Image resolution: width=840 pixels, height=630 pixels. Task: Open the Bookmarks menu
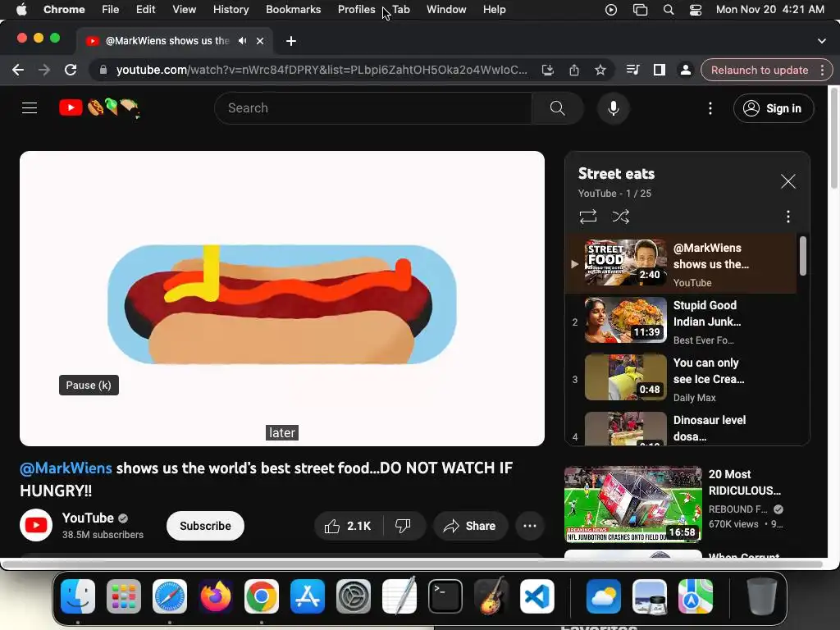tap(293, 10)
